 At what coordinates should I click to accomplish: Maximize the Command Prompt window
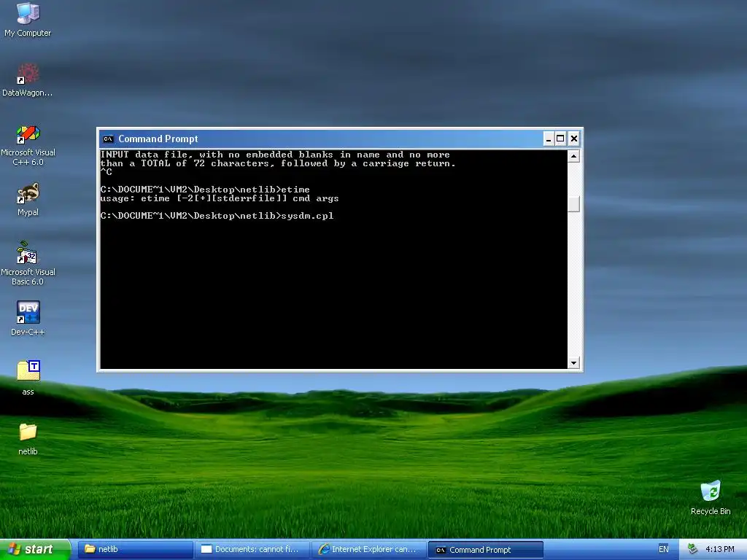point(561,139)
